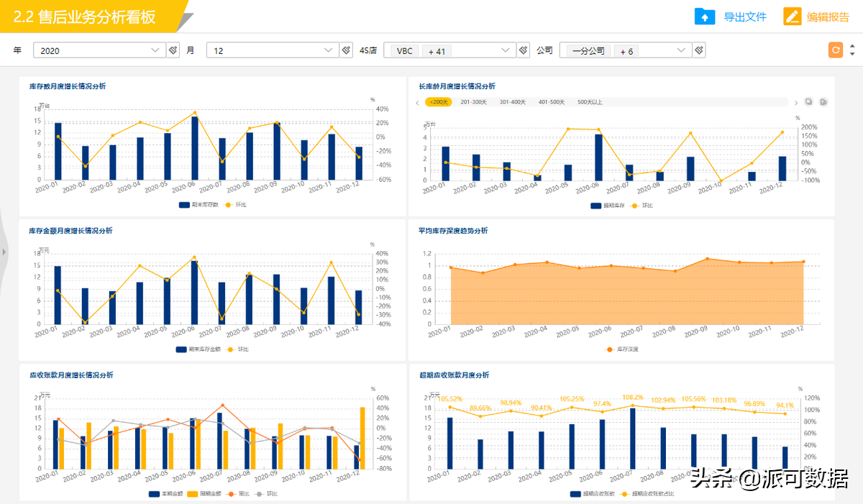This screenshot has width=863, height=504.
Task: Clear the 月 filter with its eraser icon
Action: point(346,50)
